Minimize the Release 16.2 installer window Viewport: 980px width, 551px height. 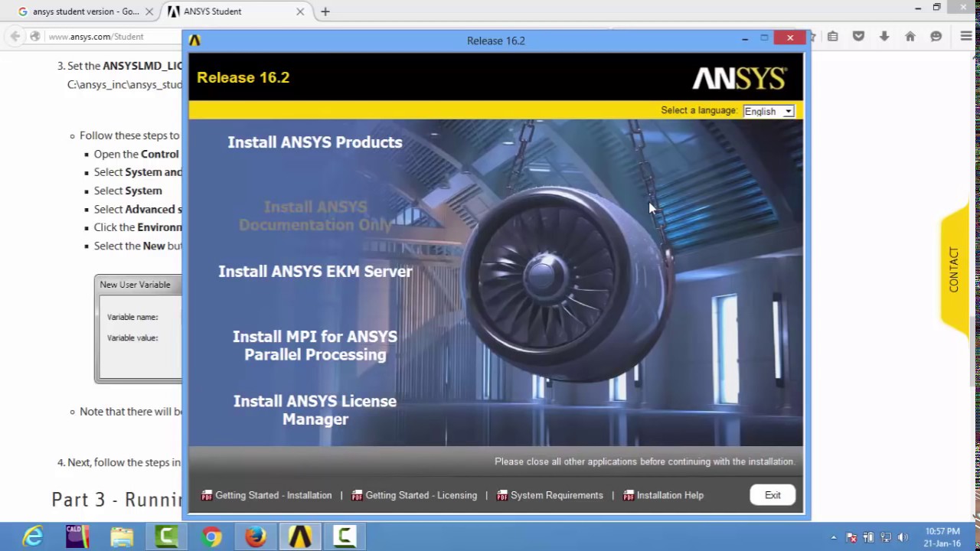coord(745,37)
